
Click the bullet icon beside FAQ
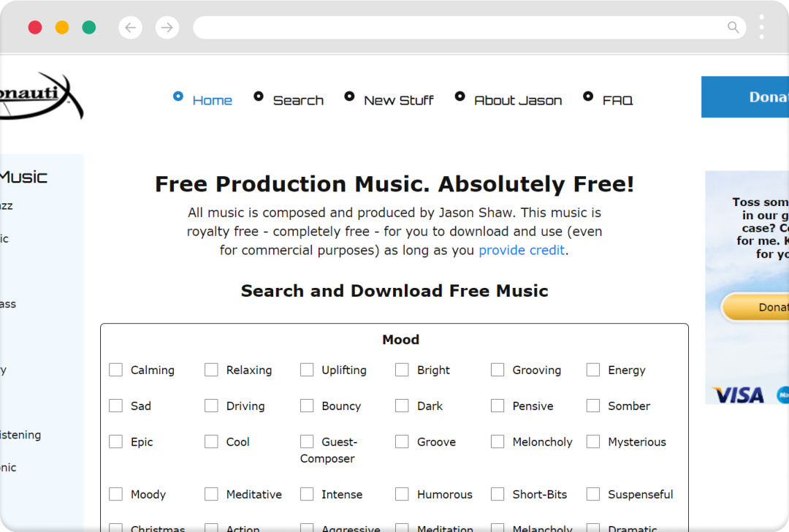coord(588,96)
